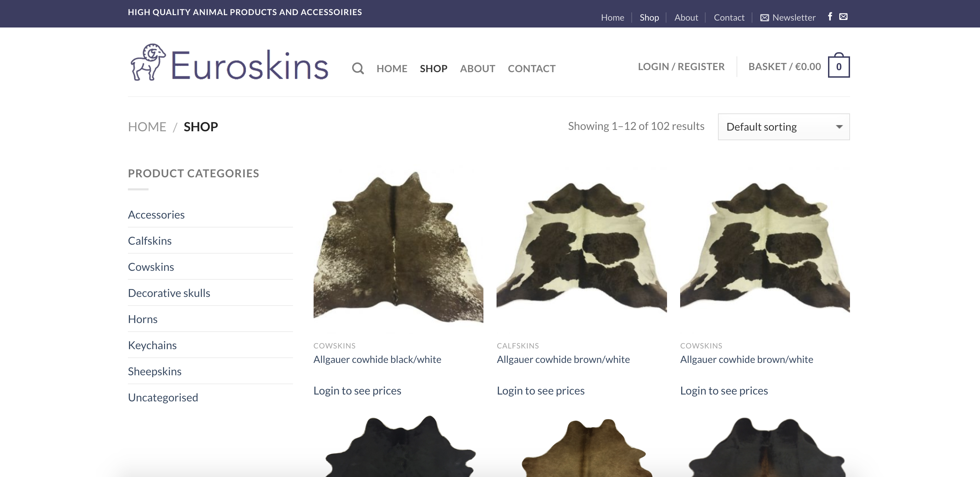Click the email envelope icon at far right
980x477 pixels.
(843, 16)
